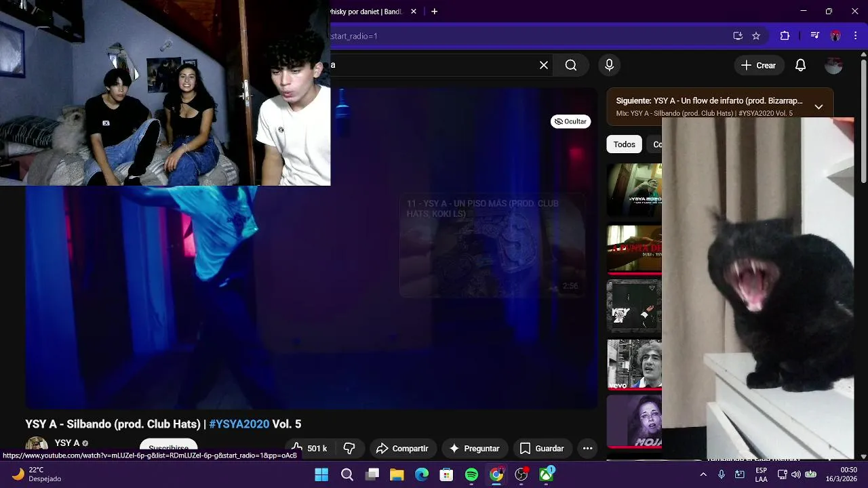Image resolution: width=868 pixels, height=488 pixels.
Task: Open more actions three-dot button
Action: pyautogui.click(x=587, y=448)
